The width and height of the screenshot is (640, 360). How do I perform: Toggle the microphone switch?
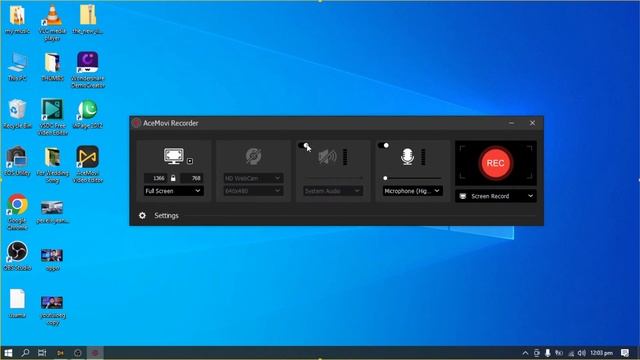pos(383,145)
